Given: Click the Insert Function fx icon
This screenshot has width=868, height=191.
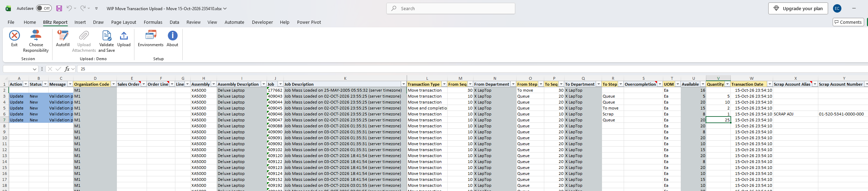Looking at the screenshot, I should 67,69.
